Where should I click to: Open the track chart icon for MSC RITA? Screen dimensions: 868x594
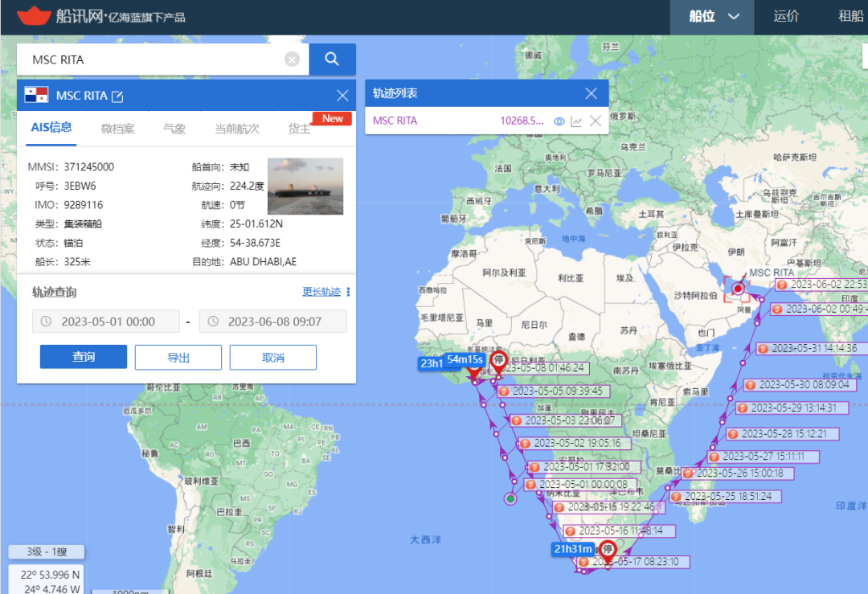[x=576, y=121]
